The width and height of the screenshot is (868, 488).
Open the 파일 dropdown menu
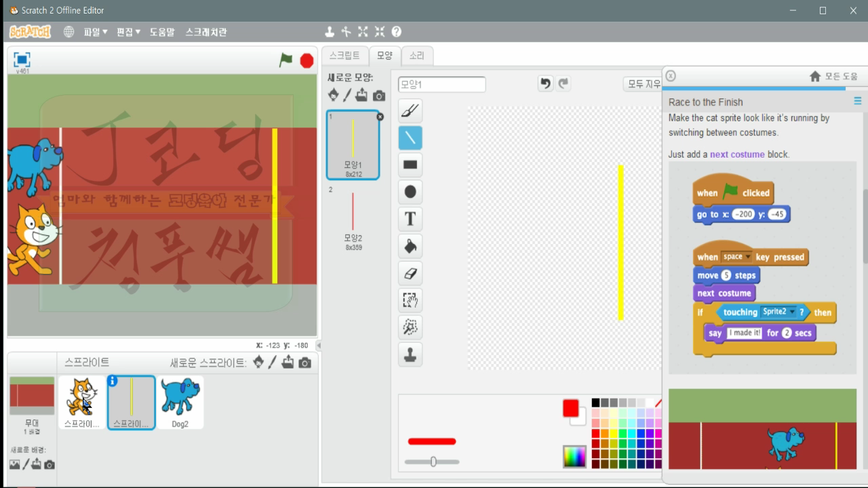95,32
